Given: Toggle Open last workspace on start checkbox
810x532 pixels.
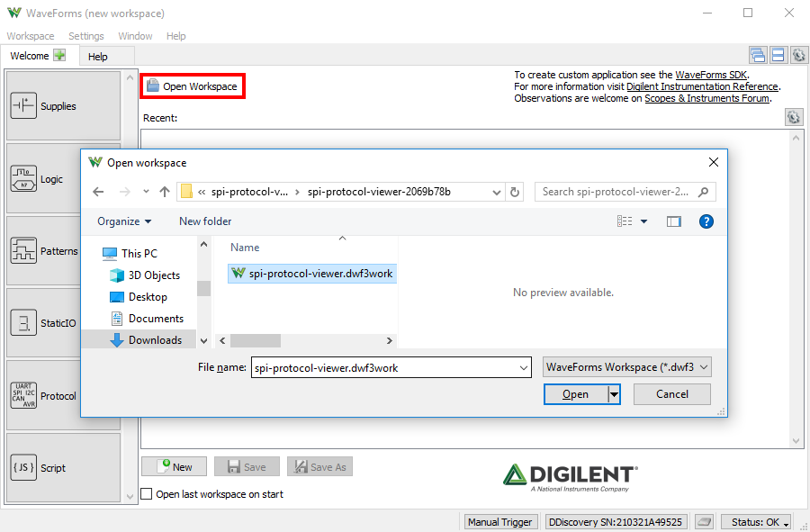Looking at the screenshot, I should (x=147, y=494).
